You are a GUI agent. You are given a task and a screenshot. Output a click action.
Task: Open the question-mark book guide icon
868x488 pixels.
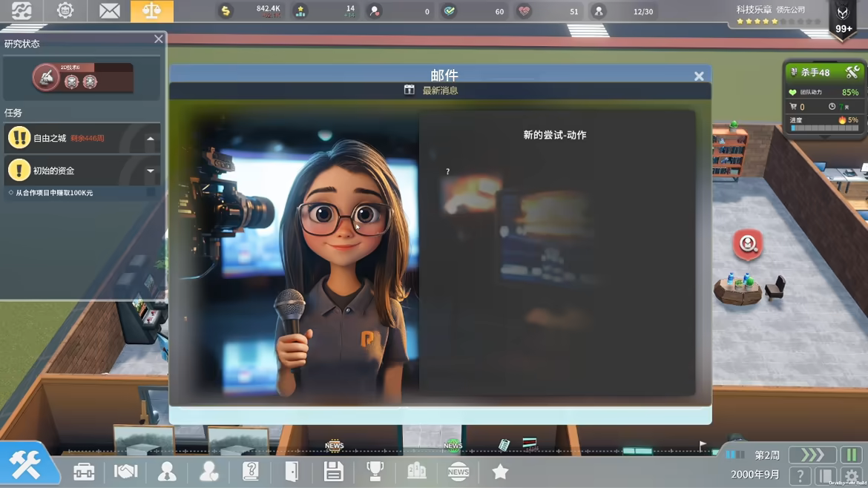click(x=251, y=472)
